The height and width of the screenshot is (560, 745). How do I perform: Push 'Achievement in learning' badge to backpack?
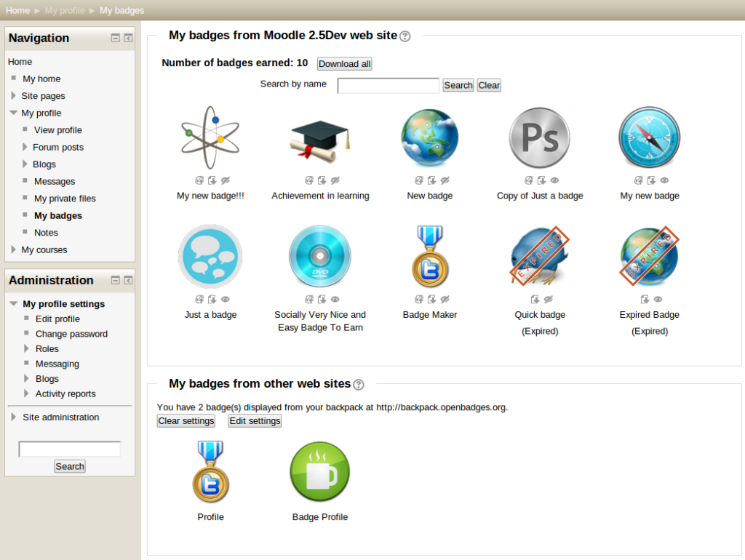309,180
